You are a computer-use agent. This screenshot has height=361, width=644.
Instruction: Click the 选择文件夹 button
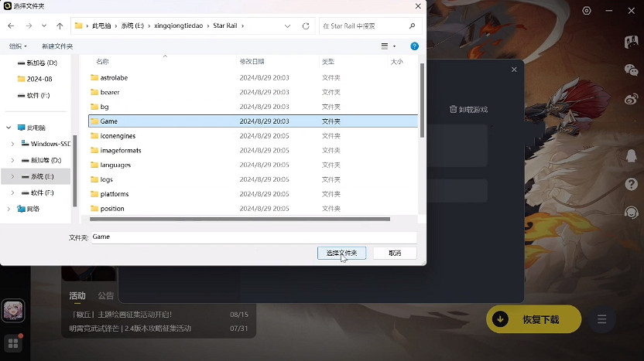[341, 253]
